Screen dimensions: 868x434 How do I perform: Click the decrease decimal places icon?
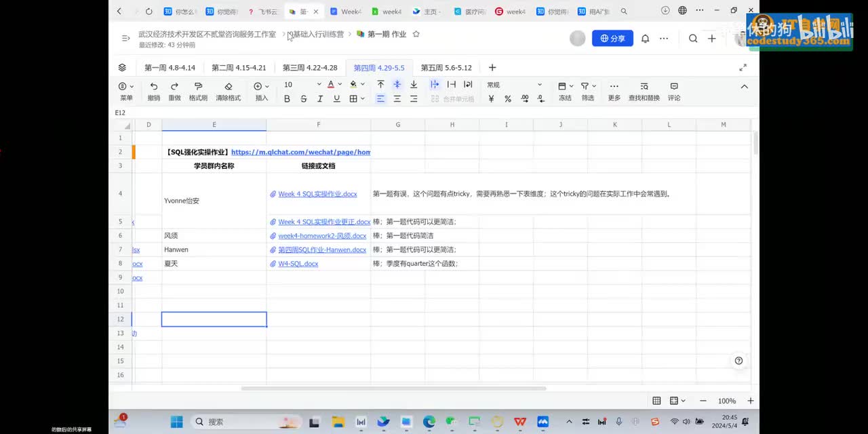tap(541, 99)
